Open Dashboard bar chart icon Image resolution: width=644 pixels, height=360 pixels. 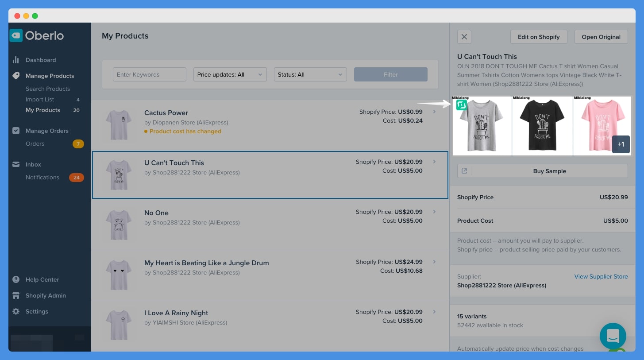coord(16,60)
